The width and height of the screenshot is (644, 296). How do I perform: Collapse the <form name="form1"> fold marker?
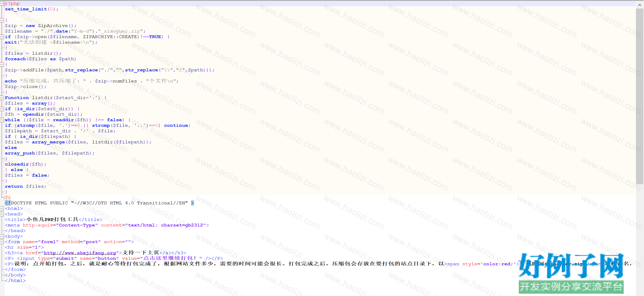tap(2, 242)
